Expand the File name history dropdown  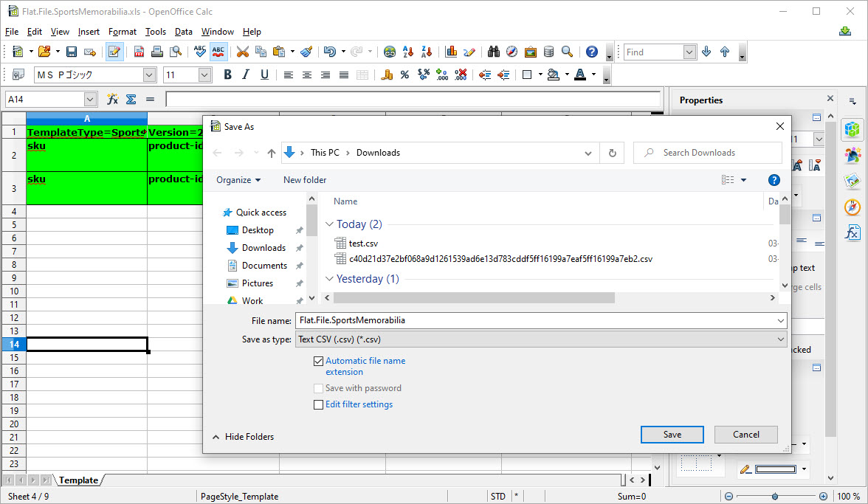point(781,321)
